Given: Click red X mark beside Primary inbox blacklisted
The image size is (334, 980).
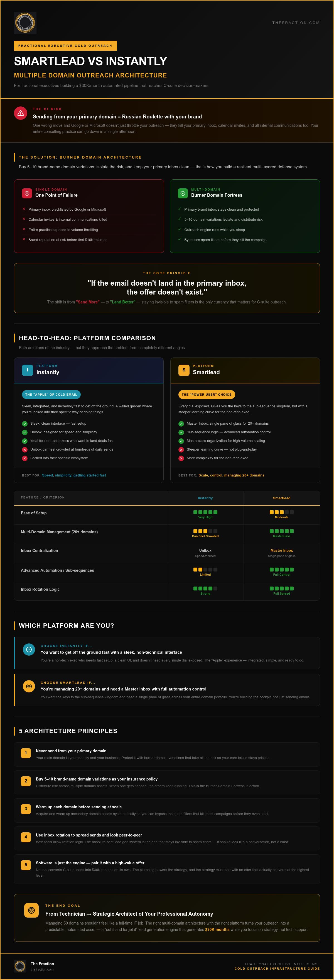Looking at the screenshot, I should (x=24, y=209).
